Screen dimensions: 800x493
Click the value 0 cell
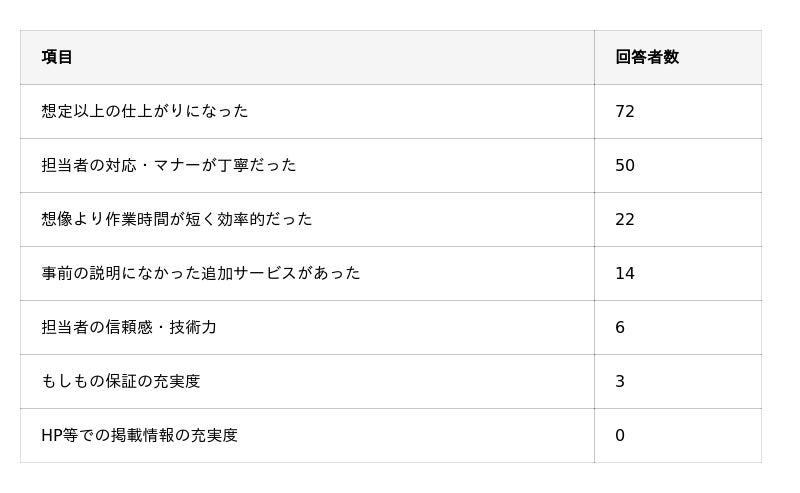tap(620, 435)
